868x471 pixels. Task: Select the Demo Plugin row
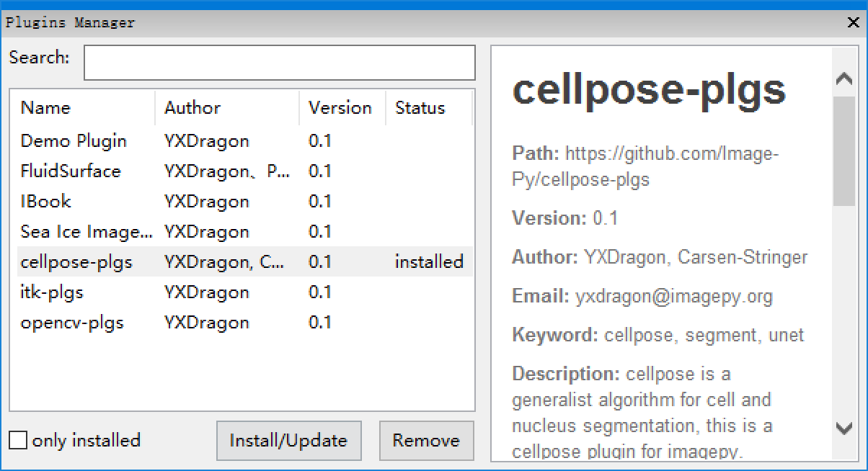[x=242, y=141]
